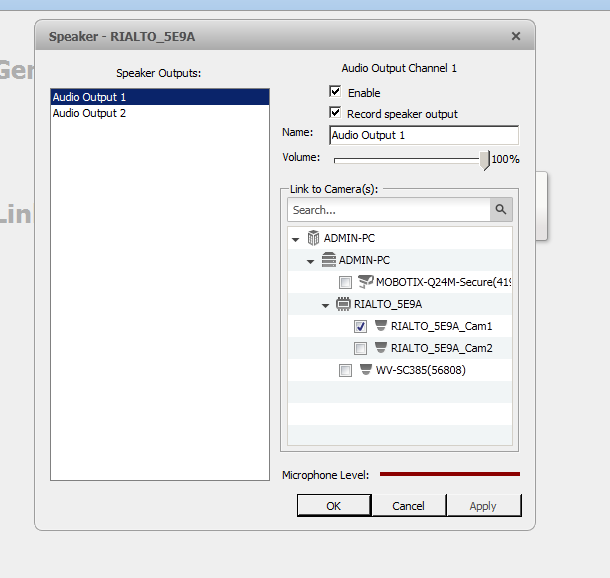Click the RIALTO_5E9A_Cam1 dome camera icon
610x578 pixels.
(x=380, y=325)
